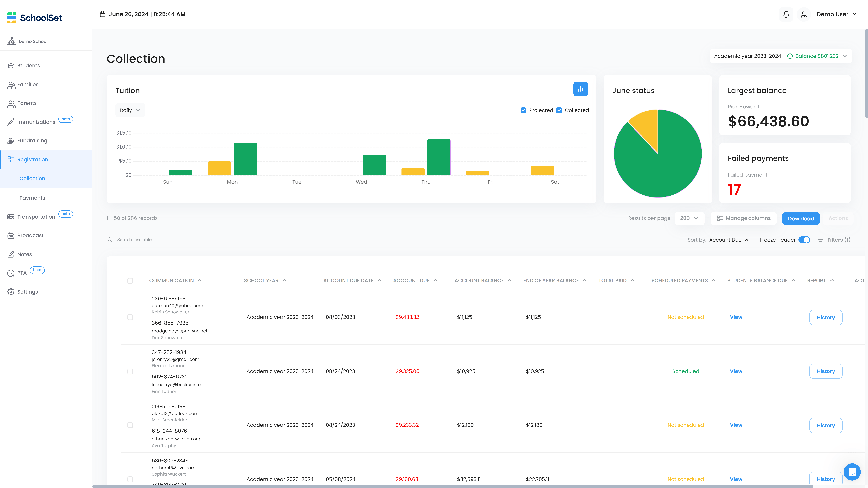This screenshot has height=488, width=868.
Task: Go to Families in the sidebar
Action: (x=28, y=85)
